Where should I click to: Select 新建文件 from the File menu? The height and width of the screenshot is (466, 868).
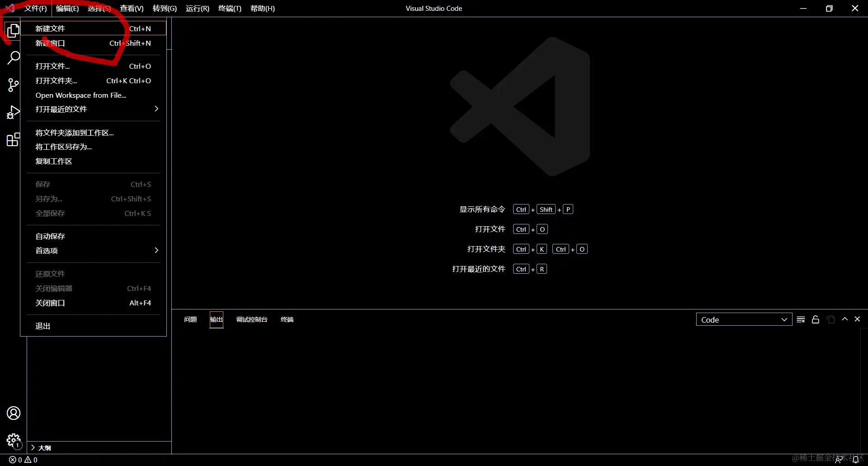tap(94, 29)
